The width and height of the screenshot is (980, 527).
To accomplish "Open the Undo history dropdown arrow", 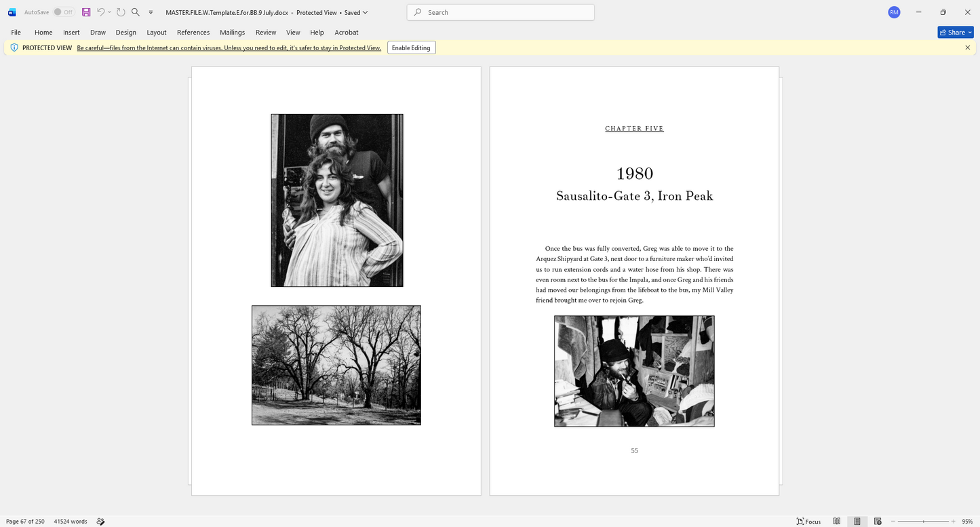I will point(110,12).
